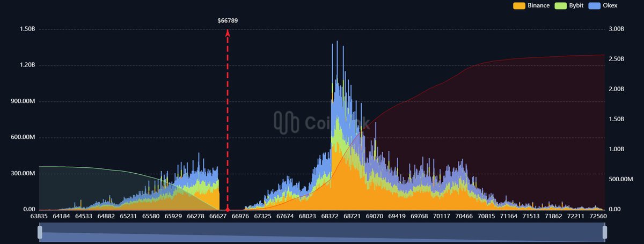The width and height of the screenshot is (644, 244).
Task: Click the $66789 current price label
Action: click(228, 20)
